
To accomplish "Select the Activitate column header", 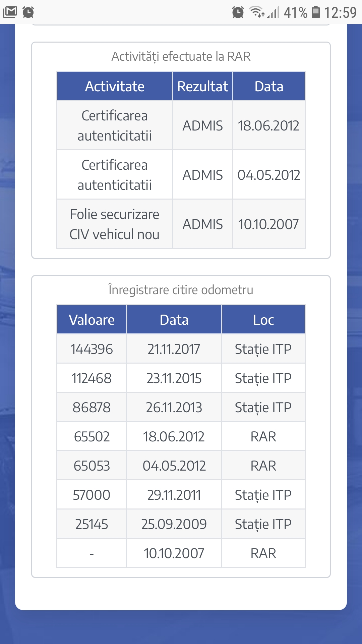I will coord(115,86).
